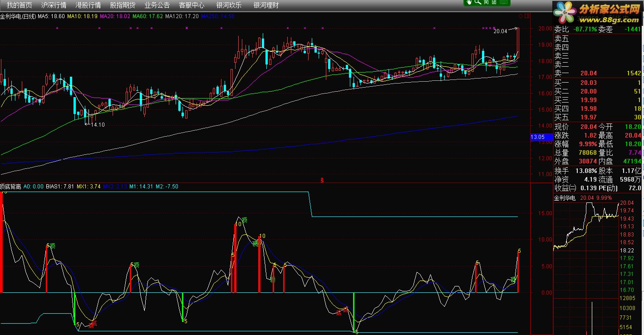The height and width of the screenshot is (335, 644).
Task: Click the magnifier search icon
Action: coord(477,2)
